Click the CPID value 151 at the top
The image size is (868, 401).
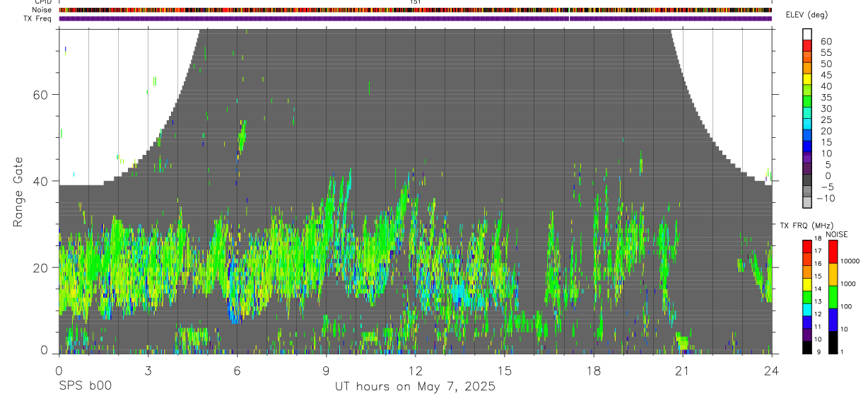(x=415, y=2)
